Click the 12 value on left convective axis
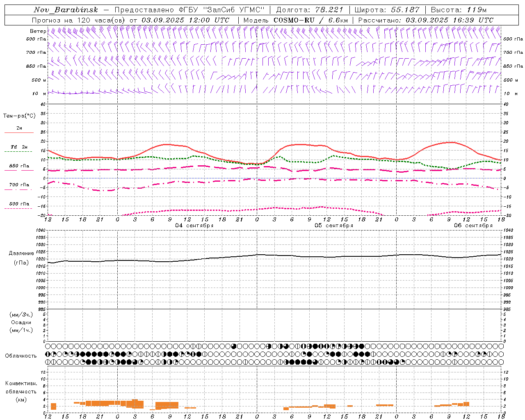 point(43,372)
